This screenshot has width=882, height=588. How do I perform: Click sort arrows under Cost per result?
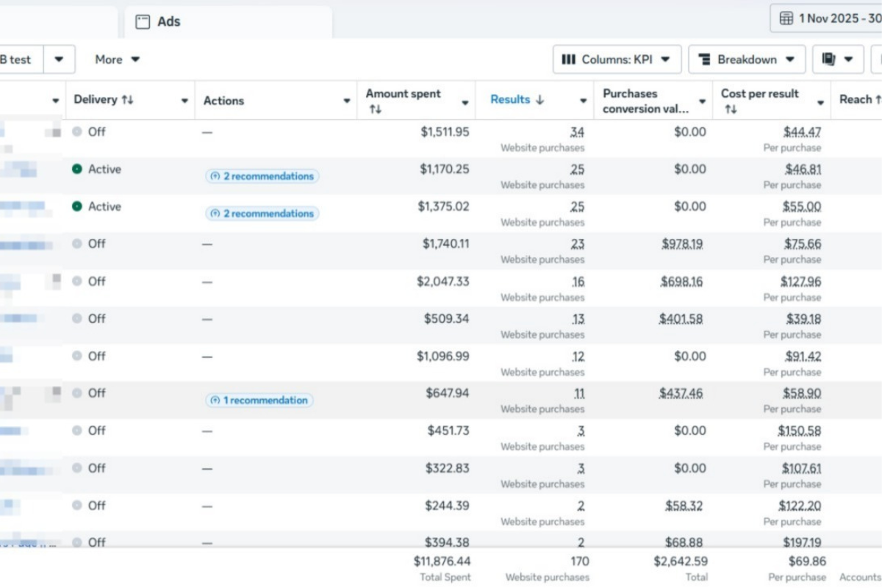tap(730, 110)
